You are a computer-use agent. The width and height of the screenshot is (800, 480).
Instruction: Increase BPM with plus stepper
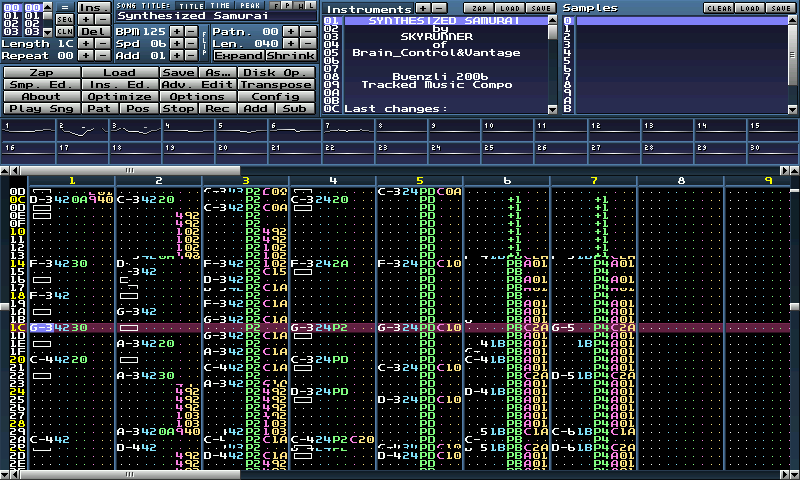pyautogui.click(x=176, y=31)
